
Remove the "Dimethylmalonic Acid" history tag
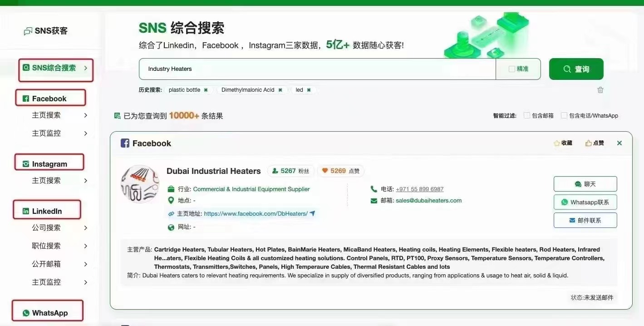[280, 90]
